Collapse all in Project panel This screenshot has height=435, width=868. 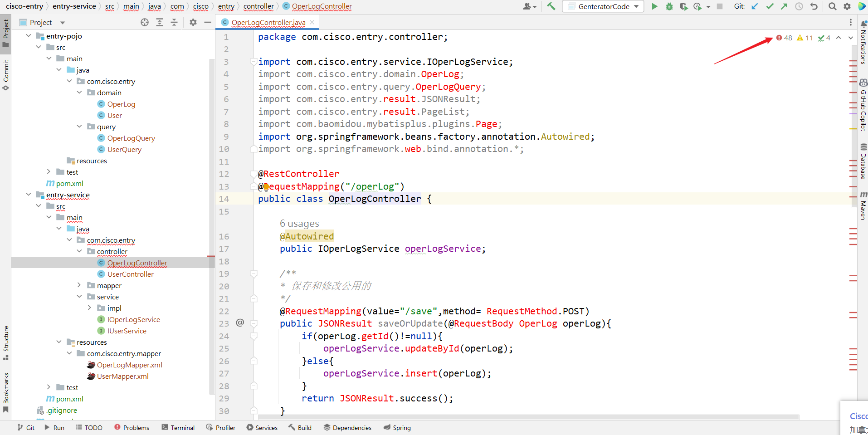click(174, 22)
